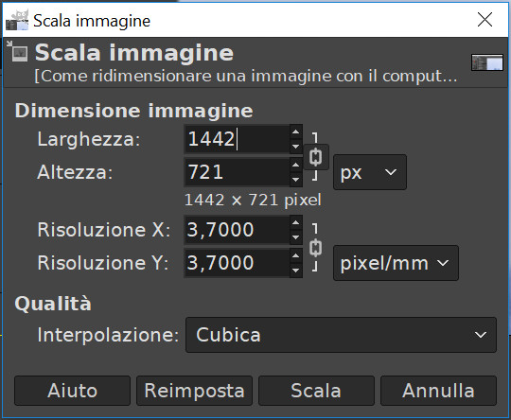
Task: Decrease Risoluzione Y with down arrow
Action: click(x=295, y=271)
